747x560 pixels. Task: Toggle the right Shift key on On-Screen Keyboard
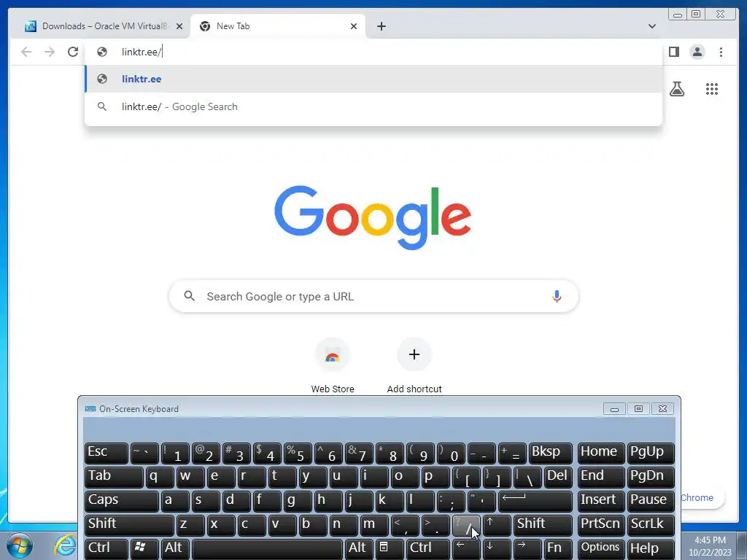[x=543, y=525]
